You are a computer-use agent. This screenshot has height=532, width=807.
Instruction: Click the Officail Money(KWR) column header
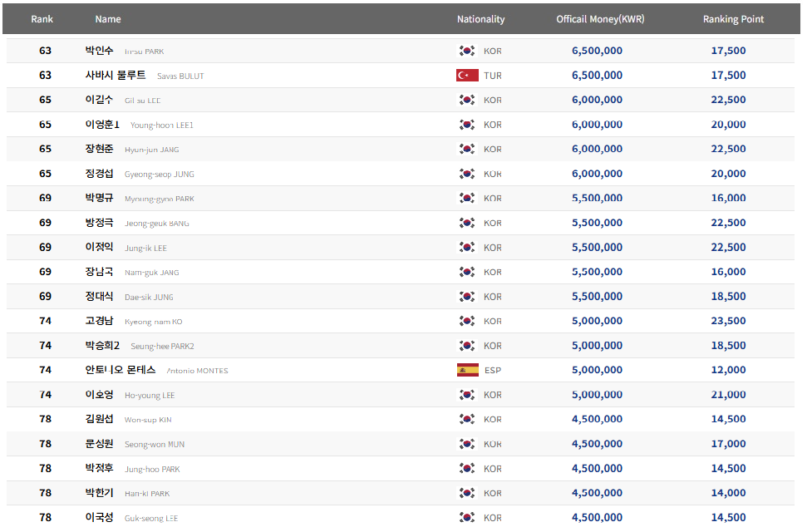coord(600,19)
